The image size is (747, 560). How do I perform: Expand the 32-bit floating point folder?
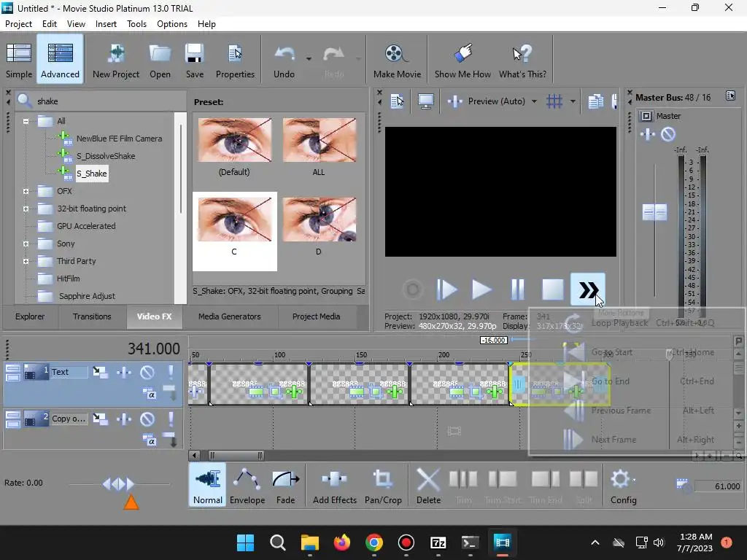click(x=26, y=209)
